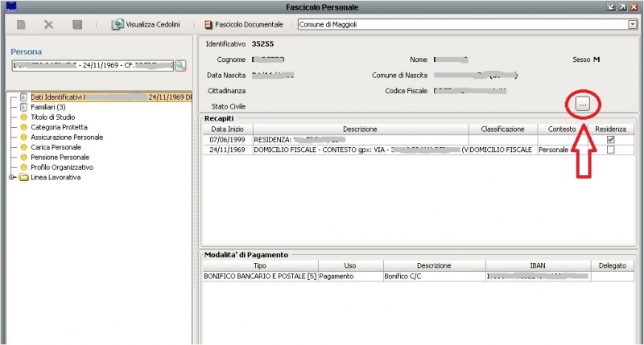Click the Linea Lavorativa folder icon

(x=23, y=177)
